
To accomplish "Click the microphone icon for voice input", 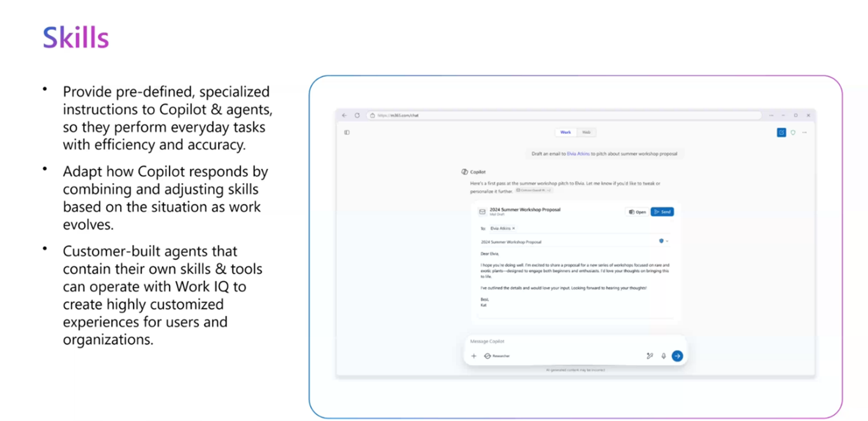I will tap(663, 356).
